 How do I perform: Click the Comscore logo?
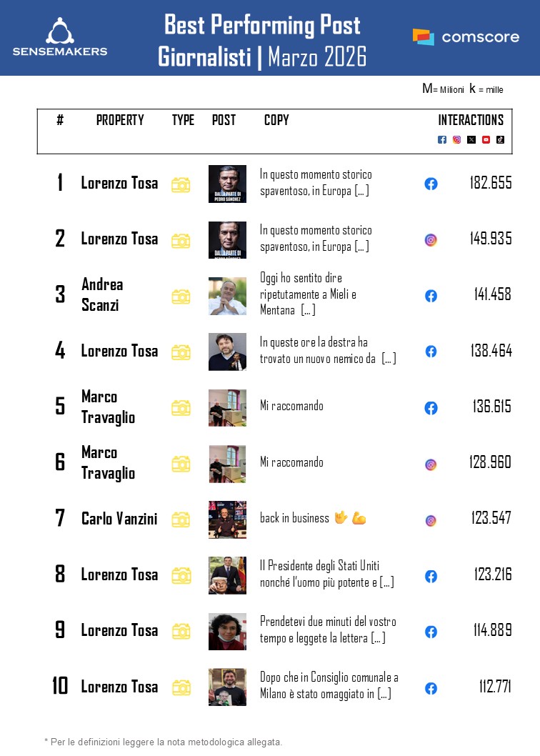466,37
